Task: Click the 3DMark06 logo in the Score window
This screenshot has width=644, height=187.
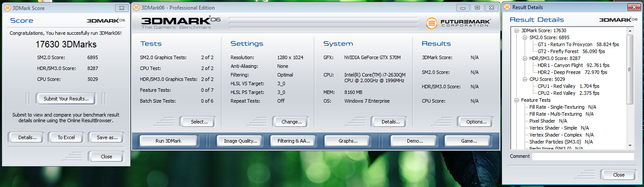Action: tap(105, 20)
